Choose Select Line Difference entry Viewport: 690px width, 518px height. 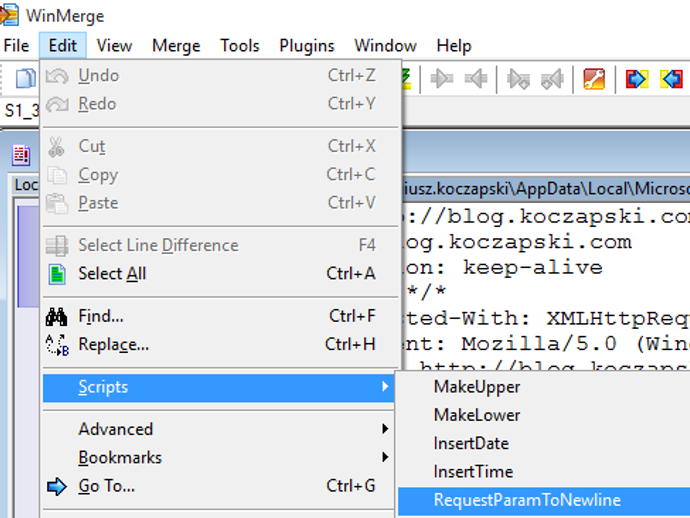(x=220, y=246)
